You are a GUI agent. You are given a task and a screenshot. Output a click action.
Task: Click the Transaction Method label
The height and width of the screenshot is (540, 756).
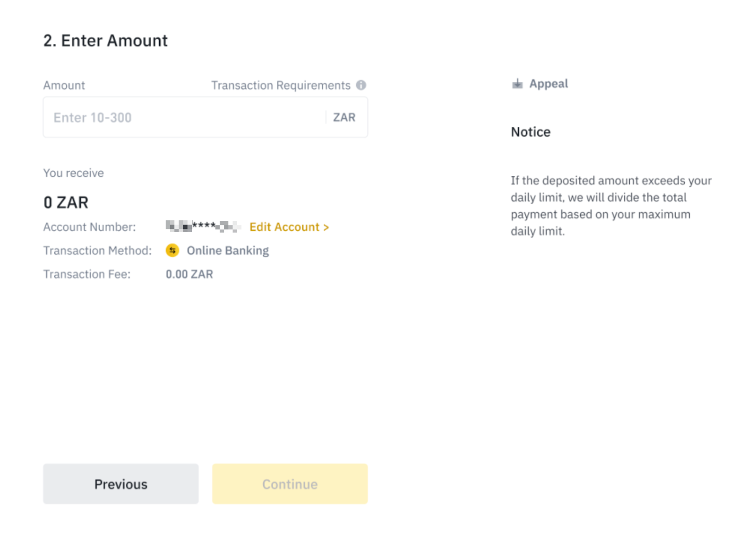pyautogui.click(x=97, y=251)
